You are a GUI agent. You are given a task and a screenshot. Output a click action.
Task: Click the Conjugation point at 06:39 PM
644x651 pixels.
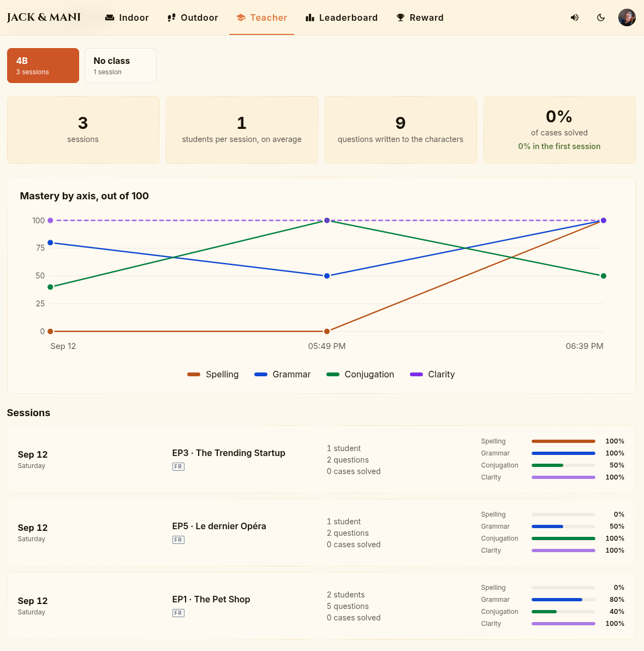click(x=603, y=276)
